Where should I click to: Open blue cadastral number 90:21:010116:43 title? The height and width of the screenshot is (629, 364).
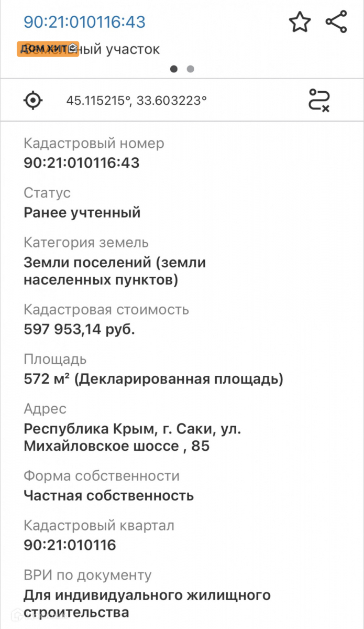pyautogui.click(x=84, y=22)
